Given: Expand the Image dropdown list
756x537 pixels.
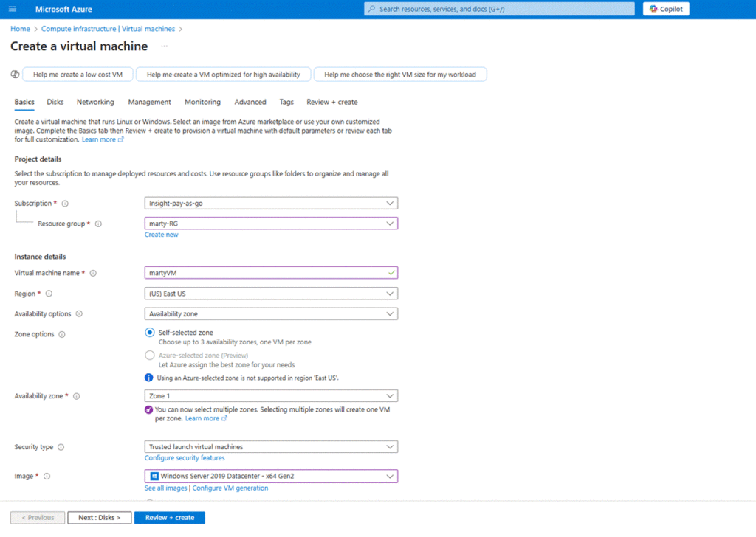Looking at the screenshot, I should click(x=271, y=477).
